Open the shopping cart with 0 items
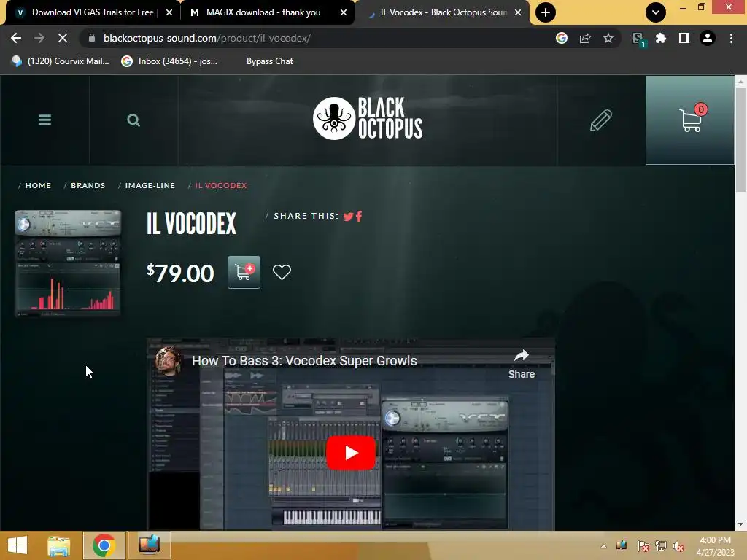Image resolution: width=747 pixels, height=560 pixels. click(690, 120)
